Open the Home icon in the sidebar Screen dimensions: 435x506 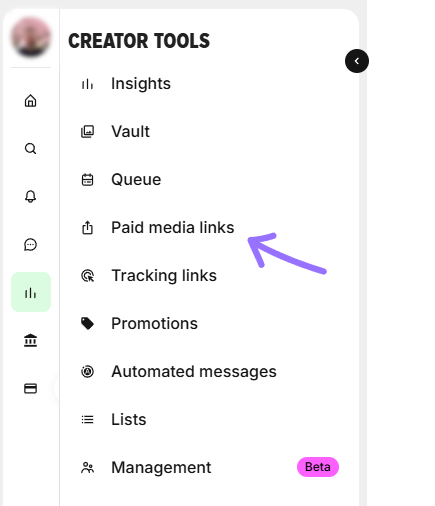(30, 100)
